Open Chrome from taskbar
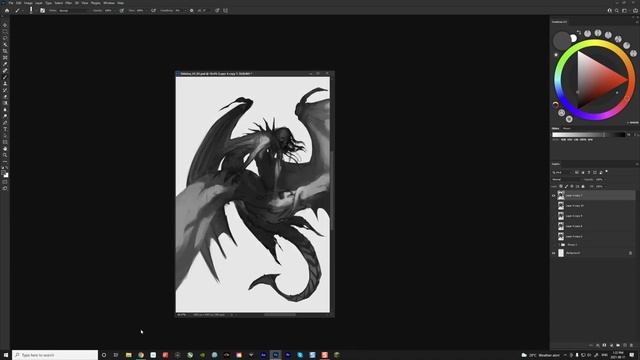 pos(141,355)
